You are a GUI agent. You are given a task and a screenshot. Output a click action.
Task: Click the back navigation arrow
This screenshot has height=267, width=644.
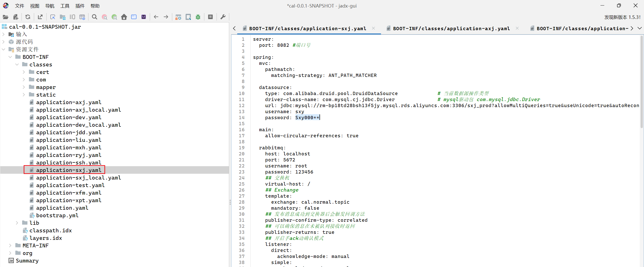(x=156, y=17)
